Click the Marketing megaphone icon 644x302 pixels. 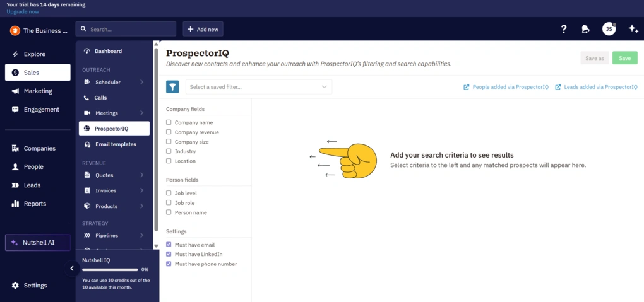pos(15,91)
